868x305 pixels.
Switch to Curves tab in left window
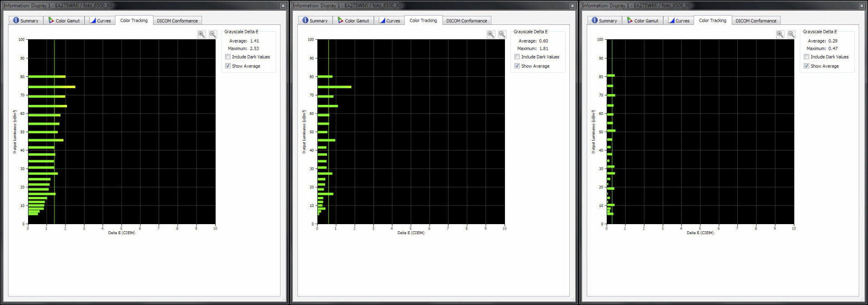100,21
